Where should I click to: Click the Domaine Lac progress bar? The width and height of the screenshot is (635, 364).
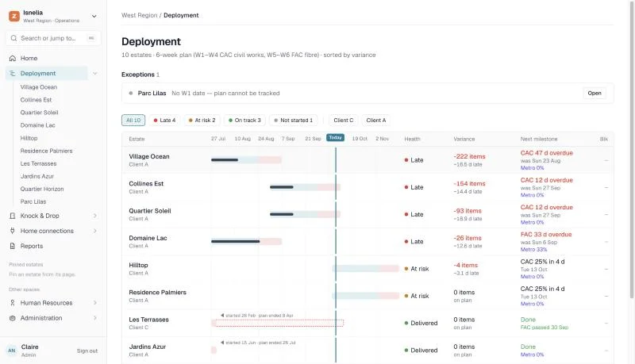(235, 241)
